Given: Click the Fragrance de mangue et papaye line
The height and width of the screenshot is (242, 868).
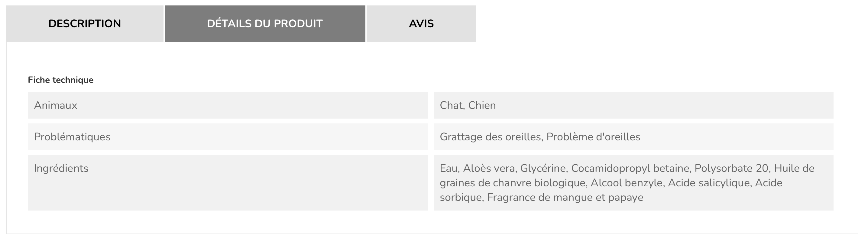Looking at the screenshot, I should pos(542,197).
